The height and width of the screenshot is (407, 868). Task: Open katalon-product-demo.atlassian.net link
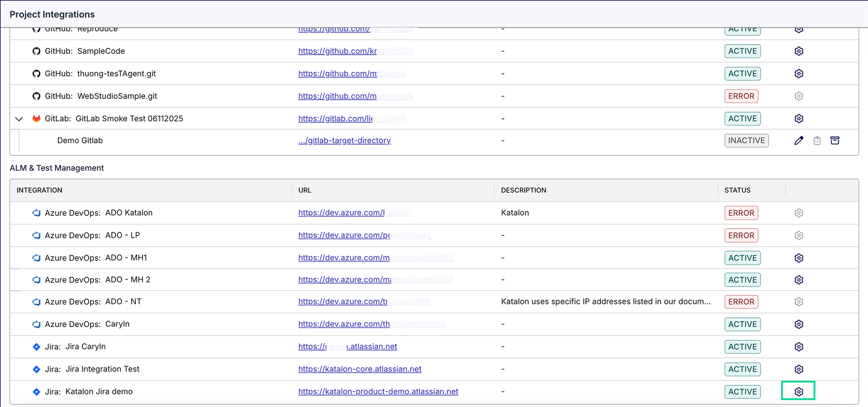click(x=379, y=392)
